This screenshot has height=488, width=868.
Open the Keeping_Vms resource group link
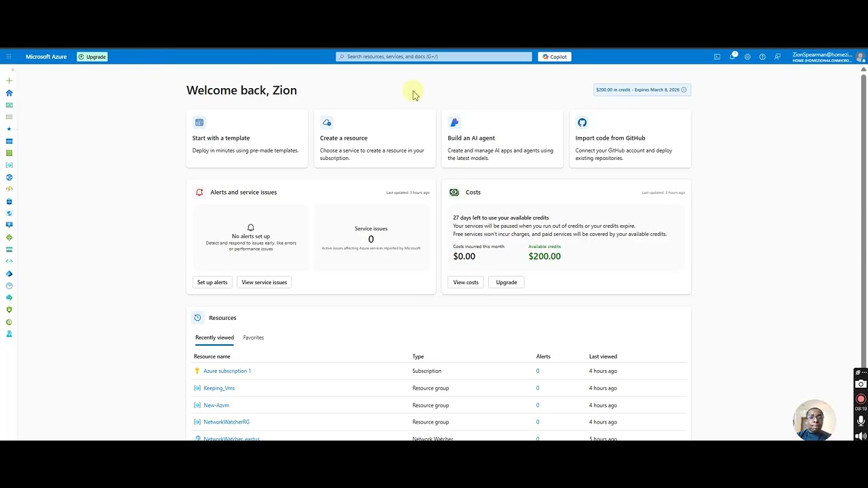[x=219, y=388]
